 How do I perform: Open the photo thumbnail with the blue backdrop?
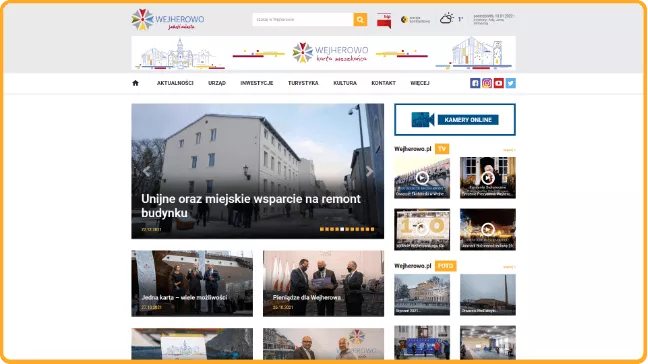point(422,343)
